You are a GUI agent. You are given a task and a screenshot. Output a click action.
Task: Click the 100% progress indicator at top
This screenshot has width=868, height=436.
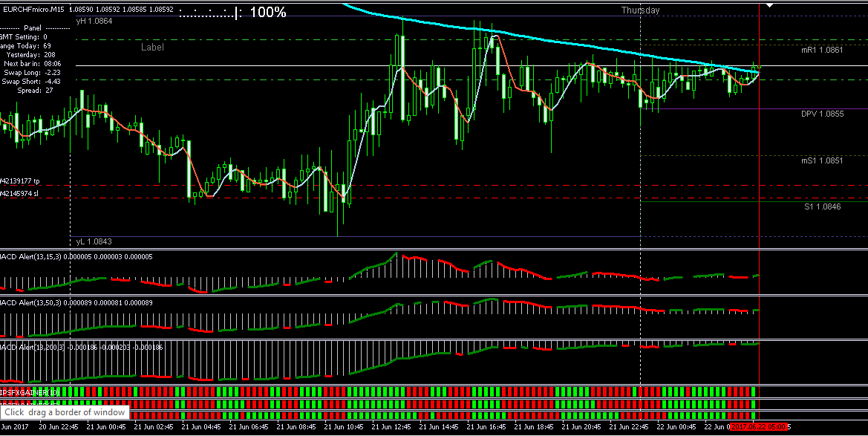point(267,13)
